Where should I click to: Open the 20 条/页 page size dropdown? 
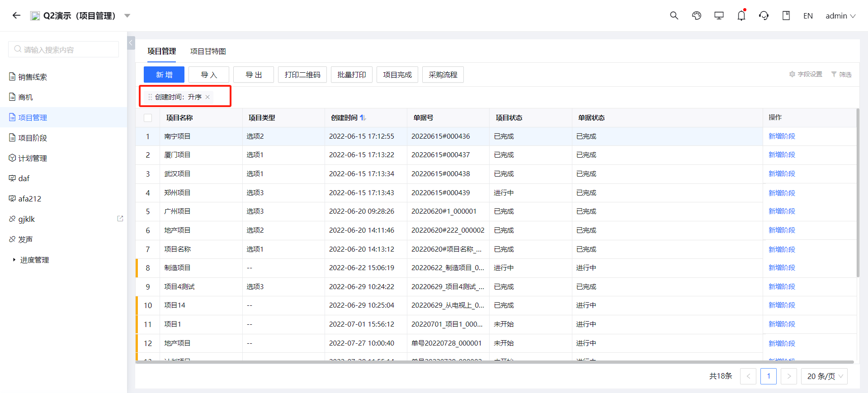coord(825,376)
